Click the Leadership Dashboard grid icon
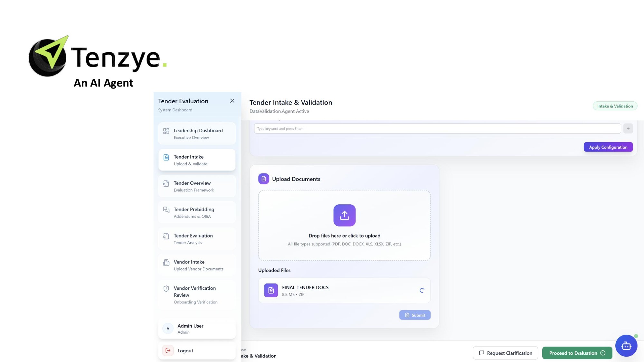The height and width of the screenshot is (362, 644). coord(166,131)
